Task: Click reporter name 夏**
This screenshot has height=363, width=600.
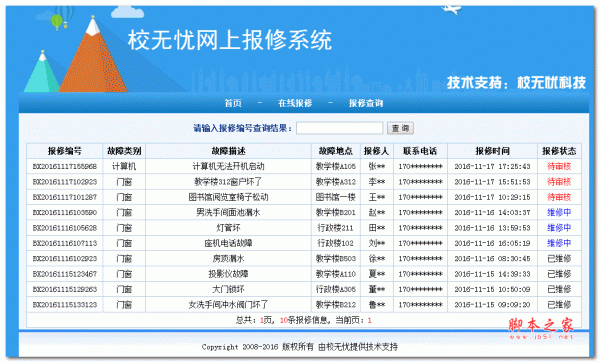Action: coord(377,274)
